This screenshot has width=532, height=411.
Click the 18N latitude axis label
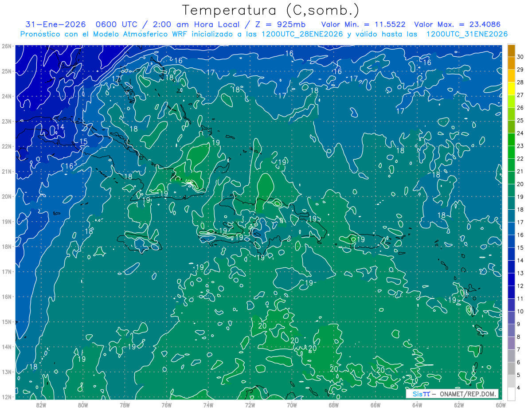7,247
